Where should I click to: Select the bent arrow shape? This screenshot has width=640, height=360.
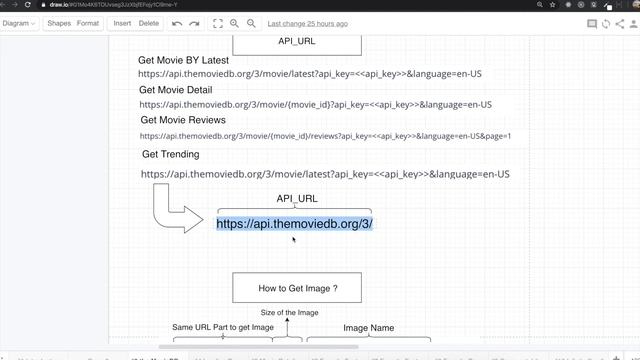pyautogui.click(x=178, y=208)
